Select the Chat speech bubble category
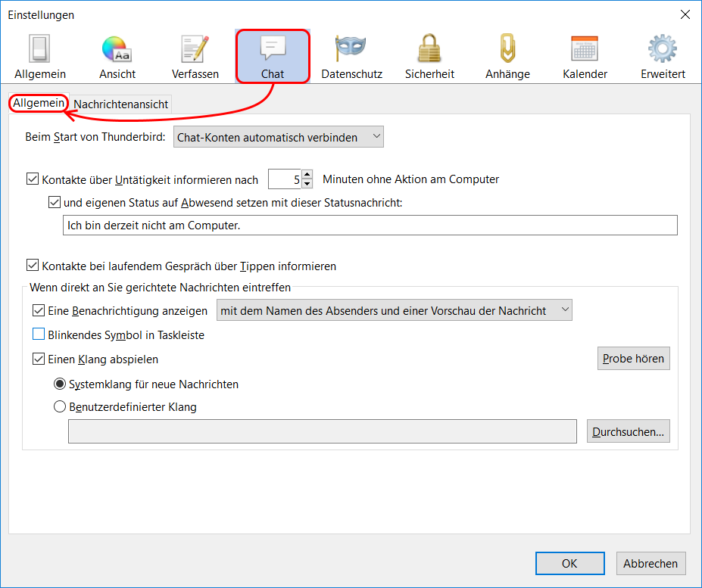702x588 pixels. point(273,57)
